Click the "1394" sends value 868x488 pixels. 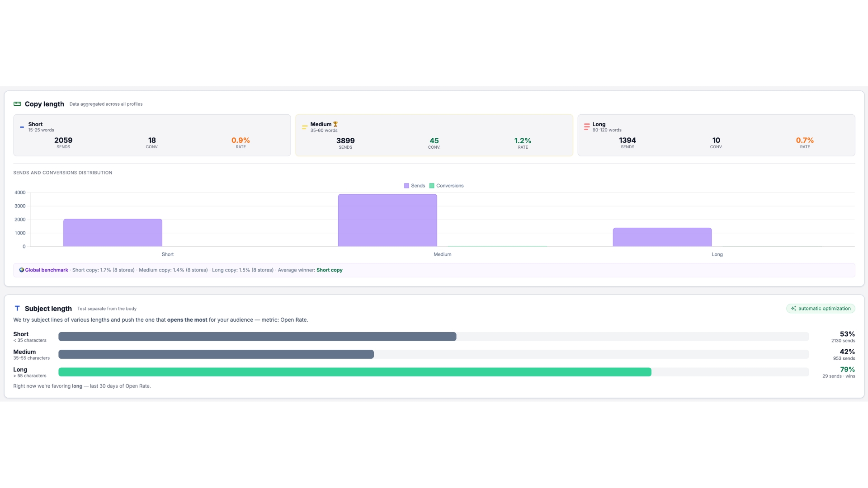(627, 141)
